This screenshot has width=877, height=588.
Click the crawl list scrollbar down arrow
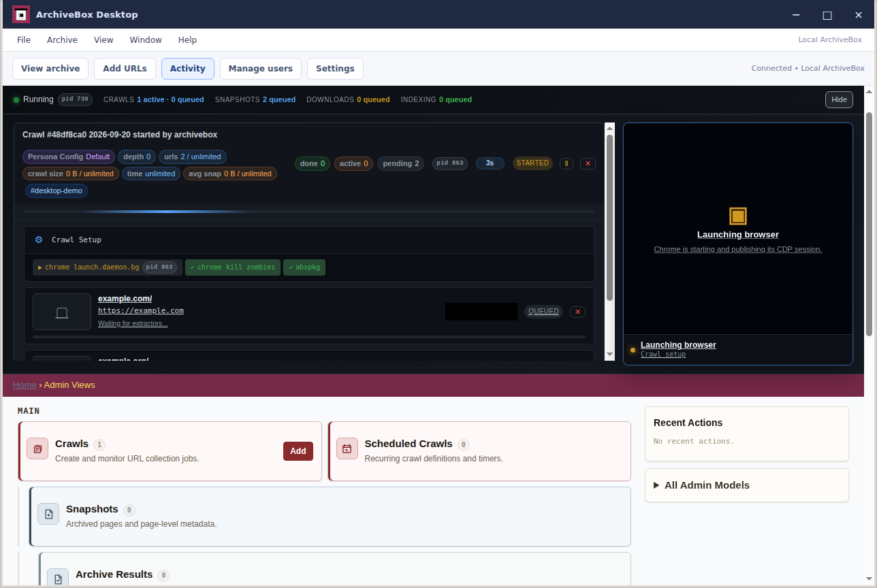610,355
